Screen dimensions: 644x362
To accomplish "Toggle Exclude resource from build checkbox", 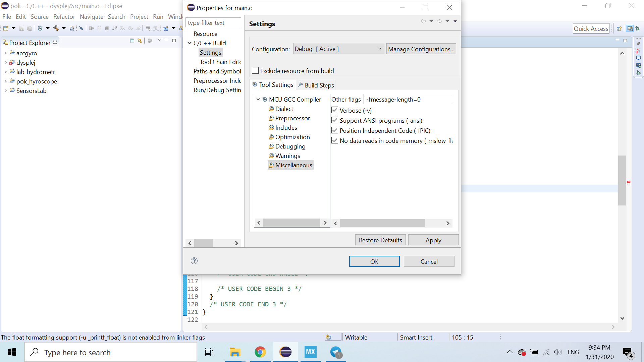I will (x=255, y=71).
